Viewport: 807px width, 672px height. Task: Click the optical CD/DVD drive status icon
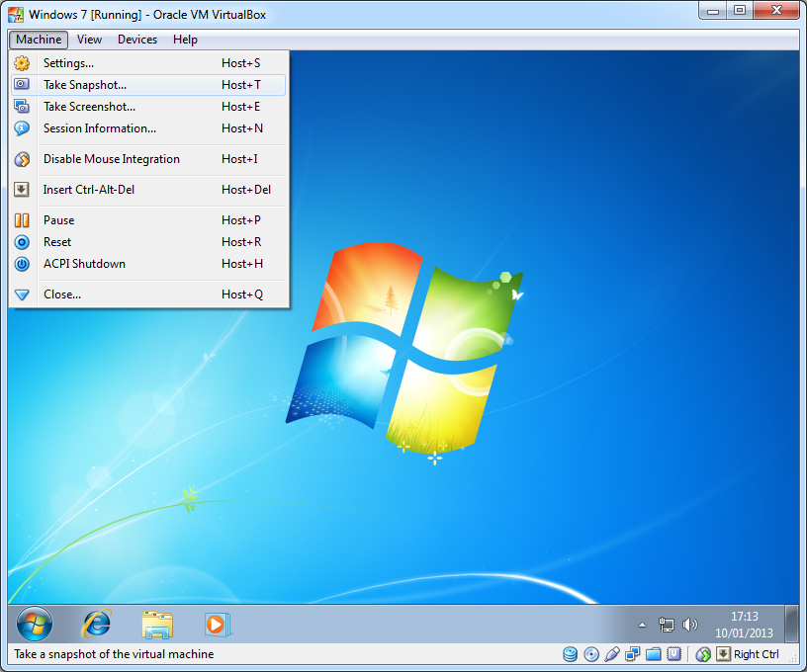(x=591, y=654)
